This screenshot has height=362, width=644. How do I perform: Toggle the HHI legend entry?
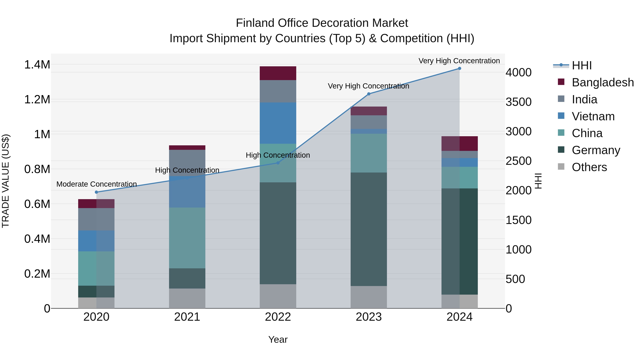point(572,65)
